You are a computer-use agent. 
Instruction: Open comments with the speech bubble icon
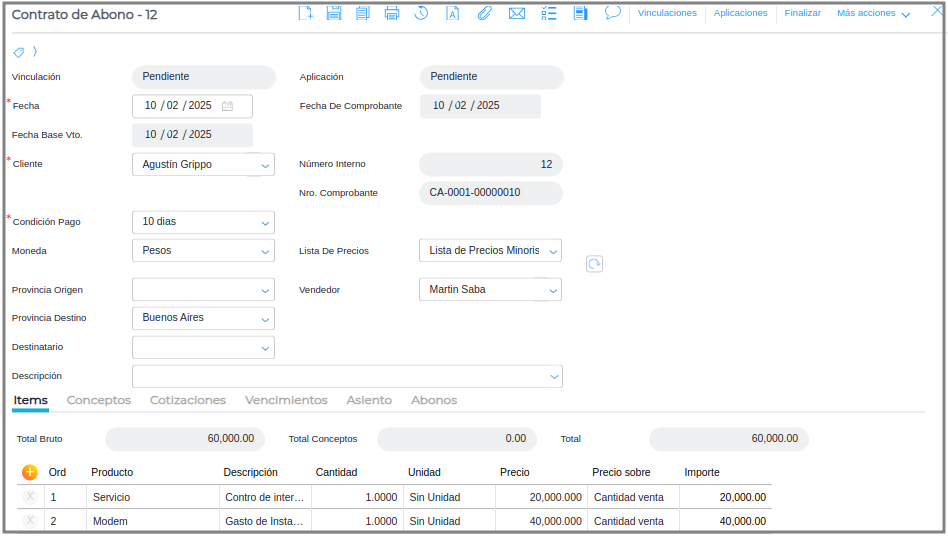click(613, 13)
